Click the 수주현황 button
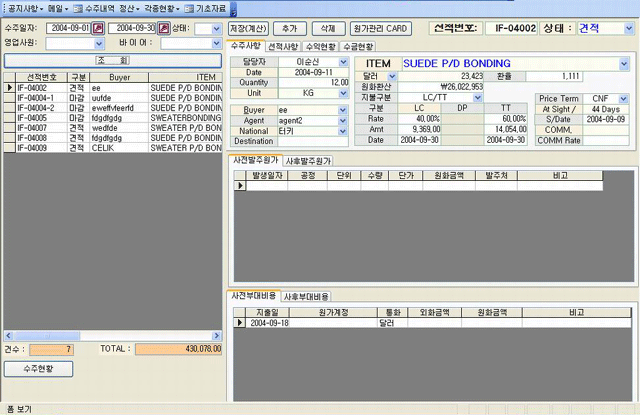This screenshot has width=640, height=415. click(x=38, y=369)
